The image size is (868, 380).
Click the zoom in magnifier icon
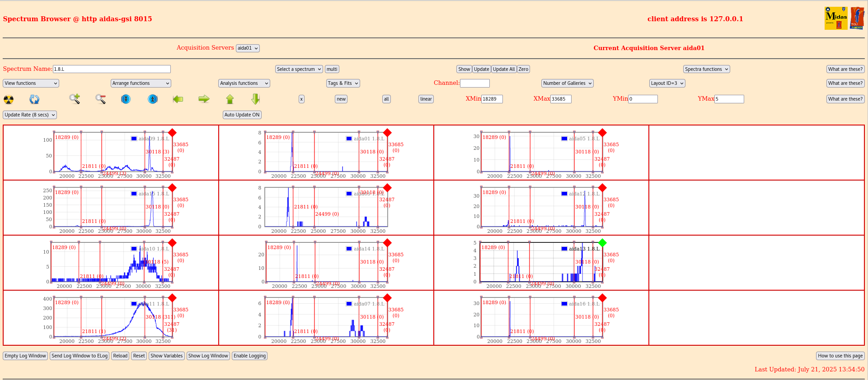pos(75,99)
